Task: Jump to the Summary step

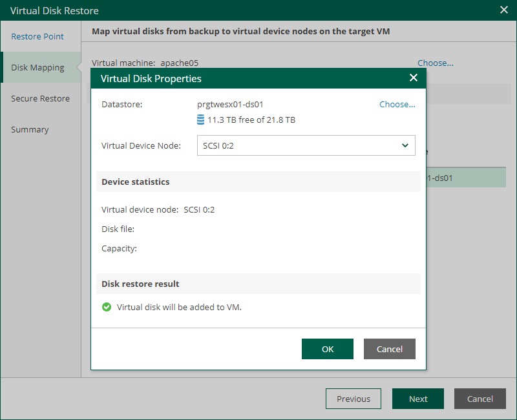Action: tap(30, 129)
